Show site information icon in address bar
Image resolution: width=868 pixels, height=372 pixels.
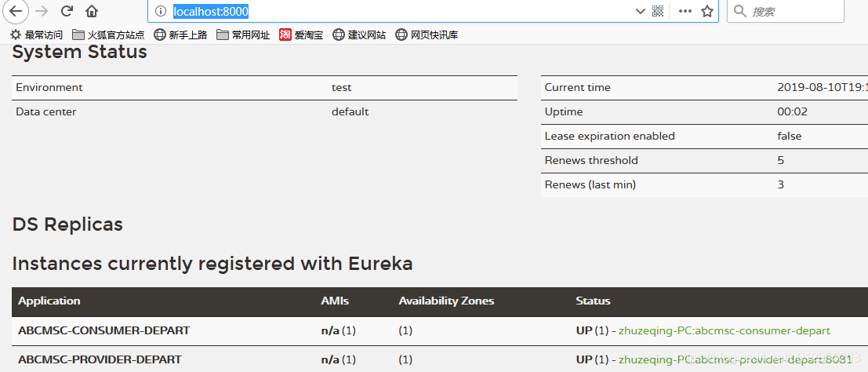[161, 11]
